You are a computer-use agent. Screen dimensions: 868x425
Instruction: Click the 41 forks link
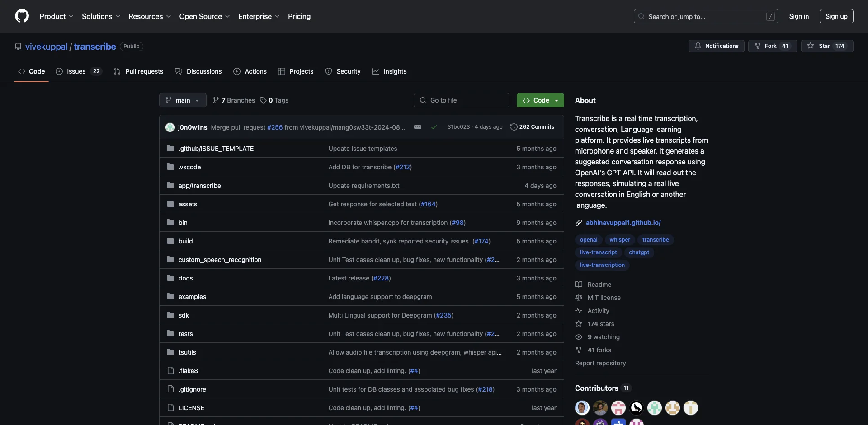[x=593, y=350]
